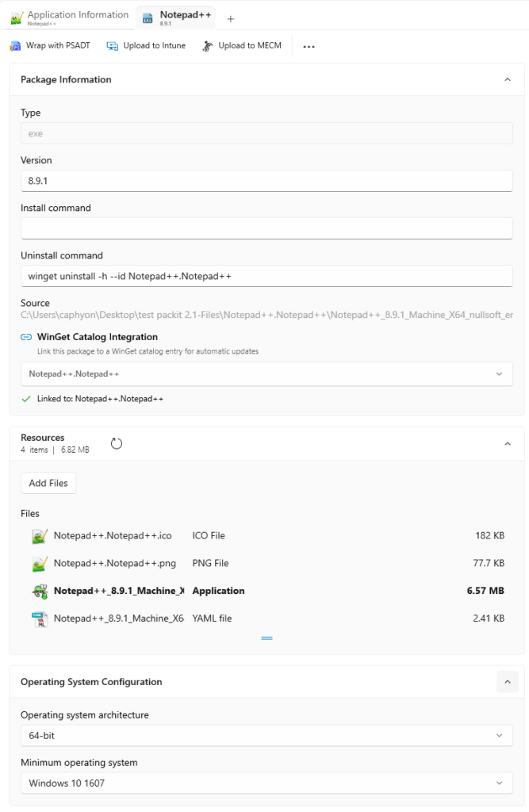This screenshot has height=812, width=529.
Task: Click the Notepad++ installer application icon
Action: pos(40,591)
